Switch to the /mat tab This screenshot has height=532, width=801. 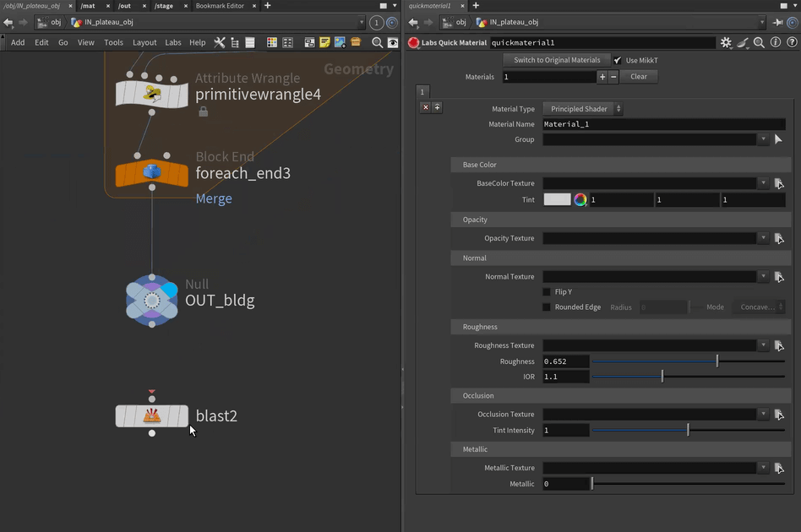(x=88, y=6)
